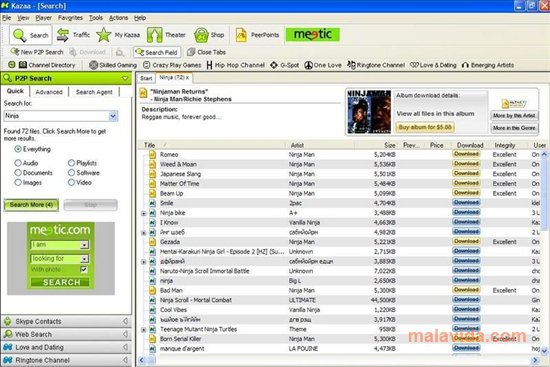Open the Favorites menu
550x367 pixels.
pyautogui.click(x=70, y=18)
